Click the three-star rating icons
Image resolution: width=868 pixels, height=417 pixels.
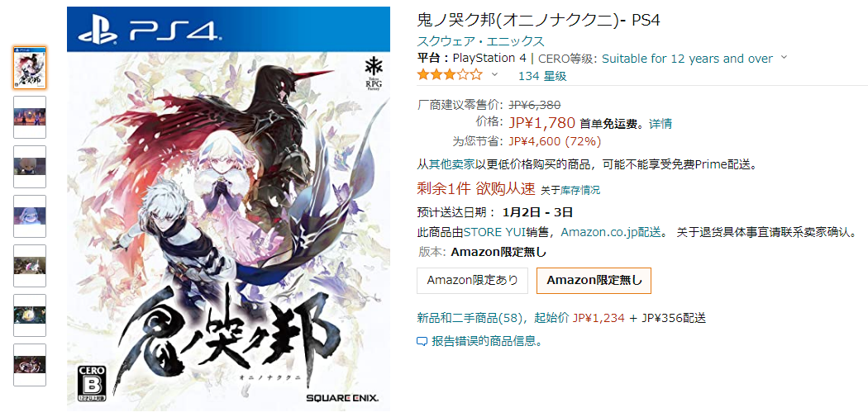(450, 74)
